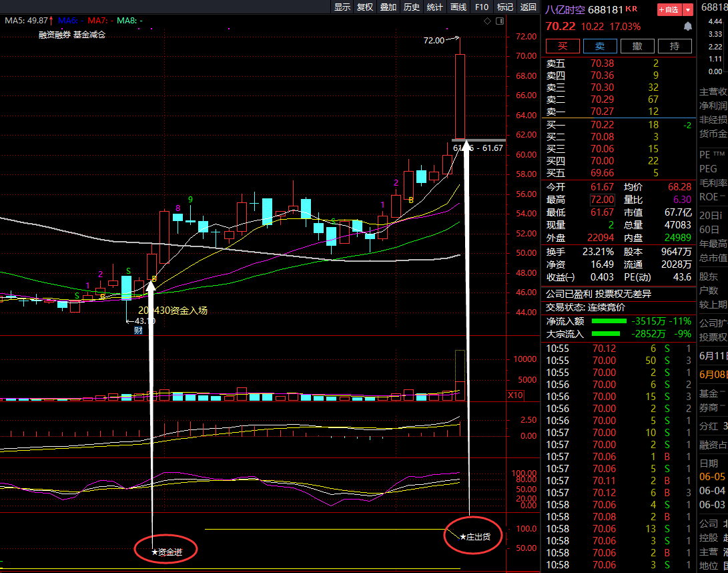This screenshot has height=573, width=728.
Task: Click the 均价 value 68.28
Action: pos(680,187)
